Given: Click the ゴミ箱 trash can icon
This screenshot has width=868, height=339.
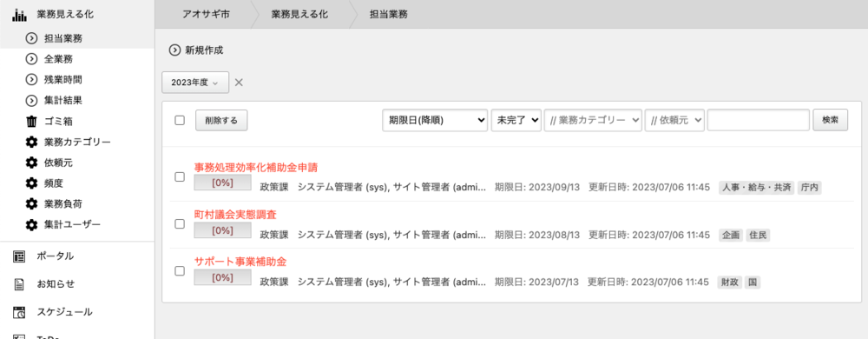Looking at the screenshot, I should [31, 121].
